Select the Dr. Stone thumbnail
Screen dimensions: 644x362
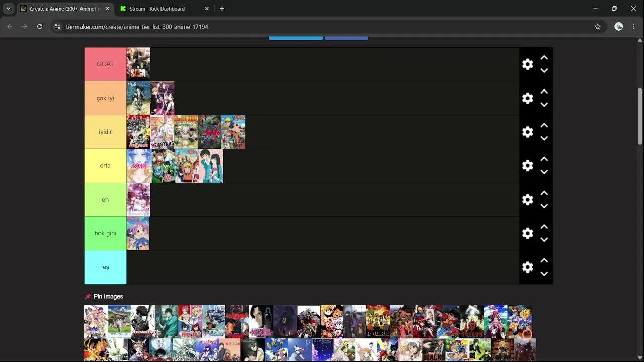click(186, 132)
